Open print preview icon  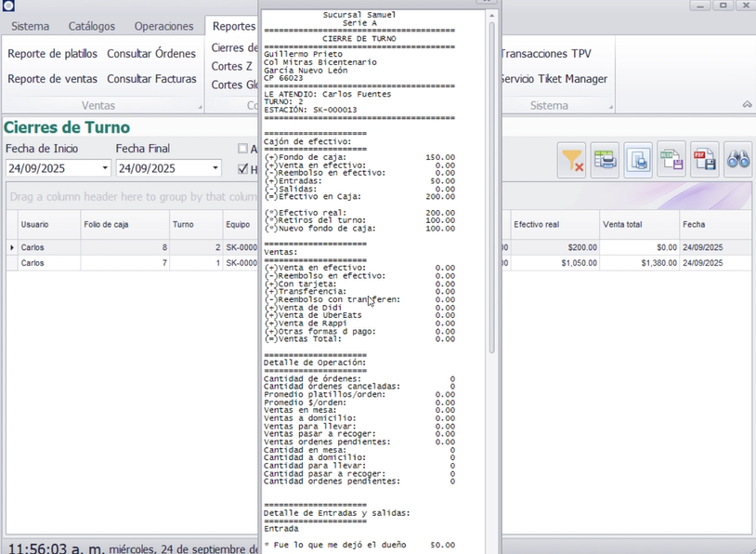click(638, 160)
